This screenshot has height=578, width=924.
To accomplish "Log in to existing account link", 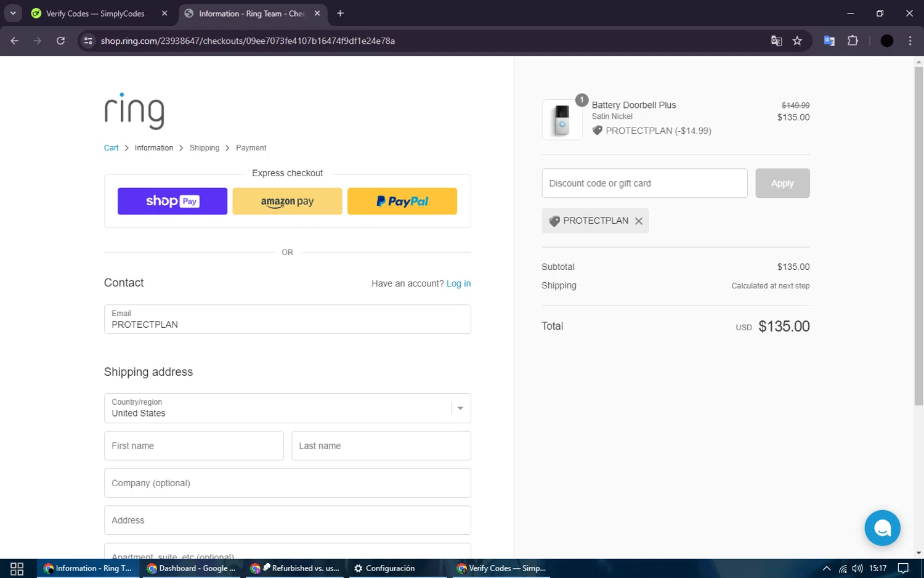I will pyautogui.click(x=458, y=283).
